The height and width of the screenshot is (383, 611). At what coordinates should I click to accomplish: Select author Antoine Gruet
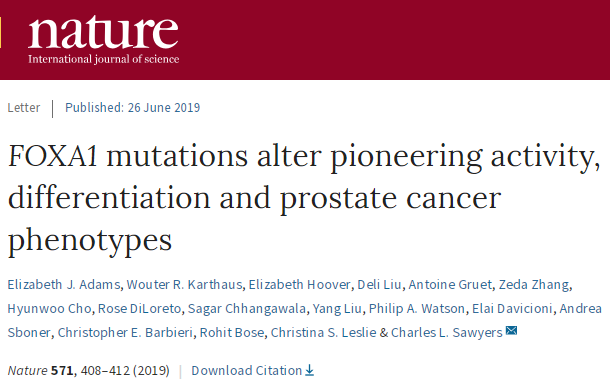tap(450, 284)
